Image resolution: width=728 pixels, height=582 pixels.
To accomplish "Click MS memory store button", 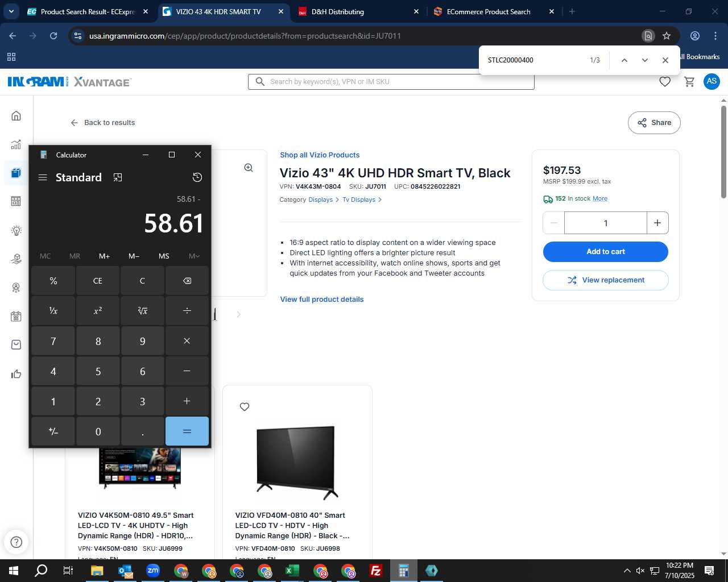I will click(164, 256).
